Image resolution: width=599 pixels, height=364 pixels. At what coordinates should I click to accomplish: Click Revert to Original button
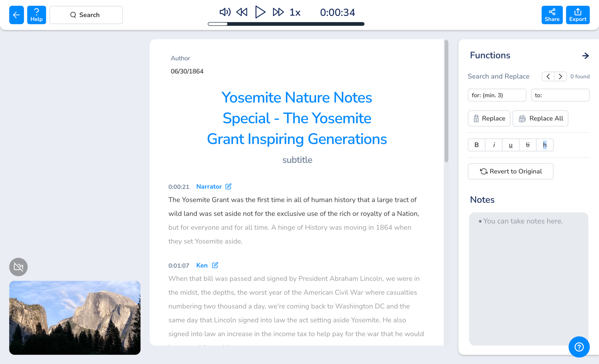pos(511,171)
